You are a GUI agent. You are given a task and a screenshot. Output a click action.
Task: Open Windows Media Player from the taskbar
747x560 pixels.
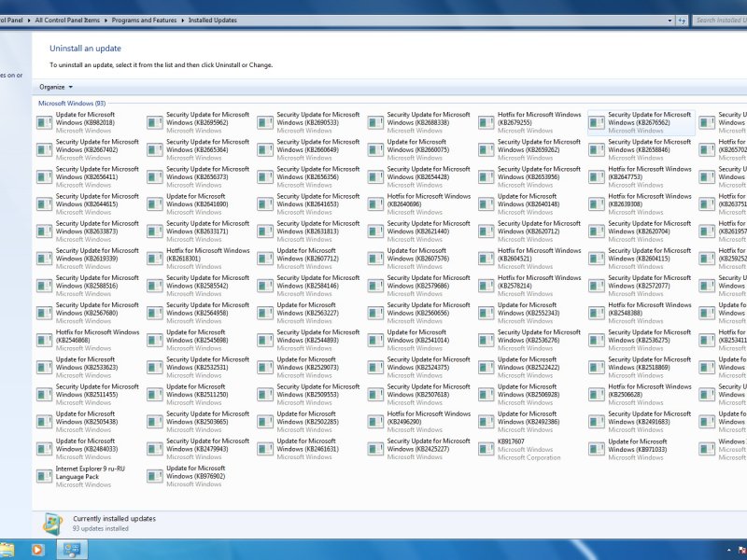(x=37, y=550)
